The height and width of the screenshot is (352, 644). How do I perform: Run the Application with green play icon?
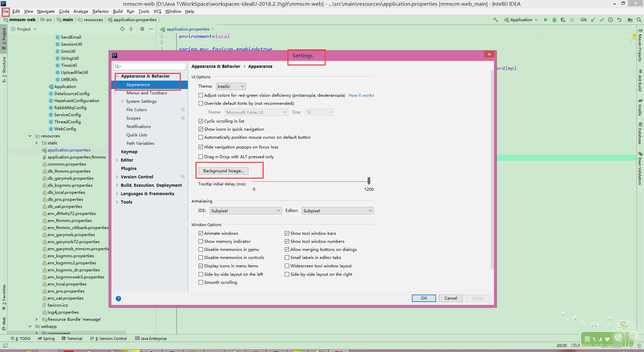pos(546,20)
